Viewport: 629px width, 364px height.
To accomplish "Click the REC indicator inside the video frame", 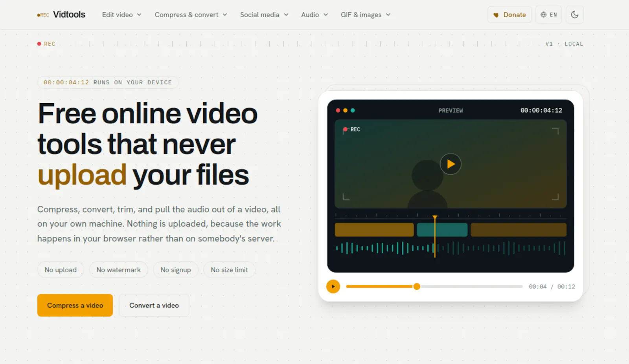I will (x=352, y=129).
